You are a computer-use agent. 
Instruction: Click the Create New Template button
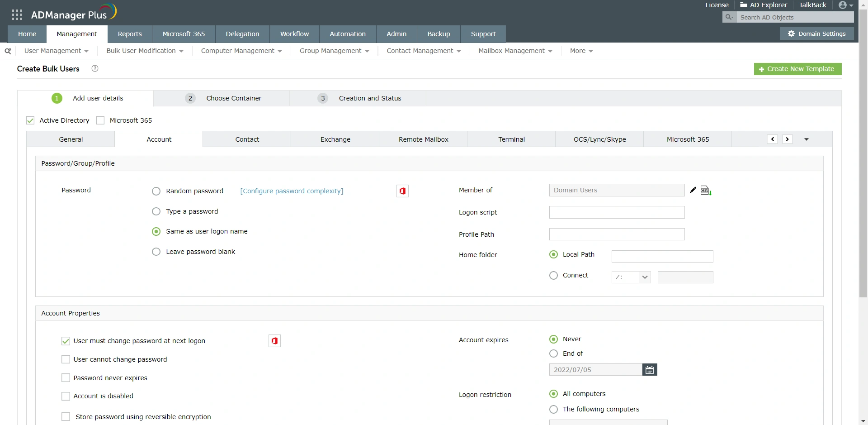click(797, 69)
